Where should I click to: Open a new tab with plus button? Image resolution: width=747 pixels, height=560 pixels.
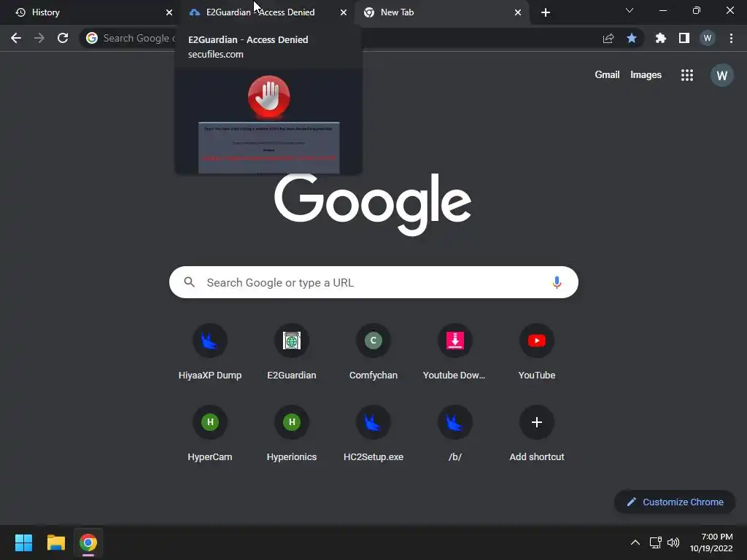point(546,12)
